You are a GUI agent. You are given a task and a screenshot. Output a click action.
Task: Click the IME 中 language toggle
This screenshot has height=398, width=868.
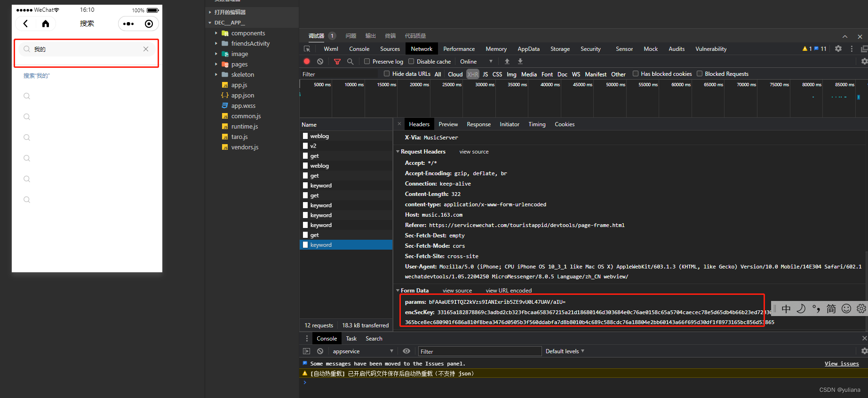coord(786,309)
